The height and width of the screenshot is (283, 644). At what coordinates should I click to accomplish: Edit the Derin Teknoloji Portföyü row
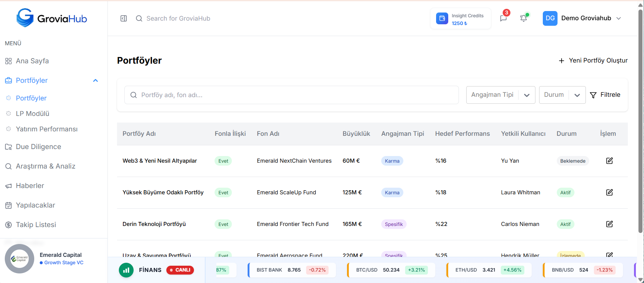609,224
